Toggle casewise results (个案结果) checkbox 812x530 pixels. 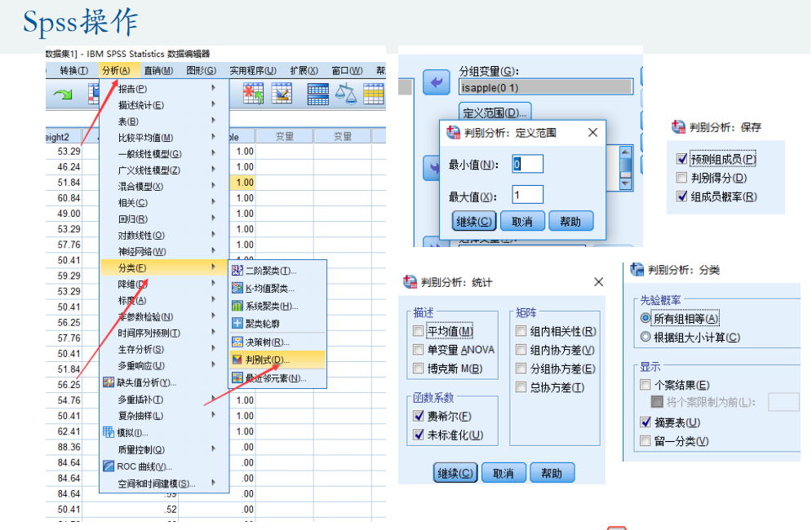point(646,385)
